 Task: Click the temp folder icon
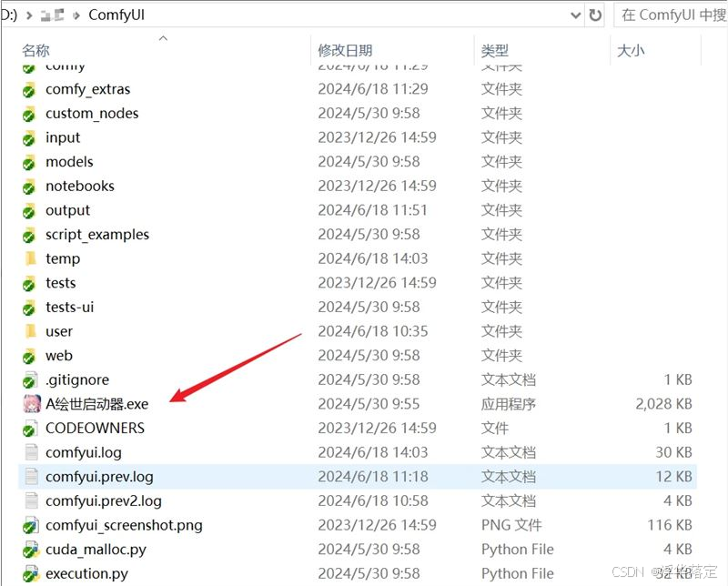coord(31,258)
